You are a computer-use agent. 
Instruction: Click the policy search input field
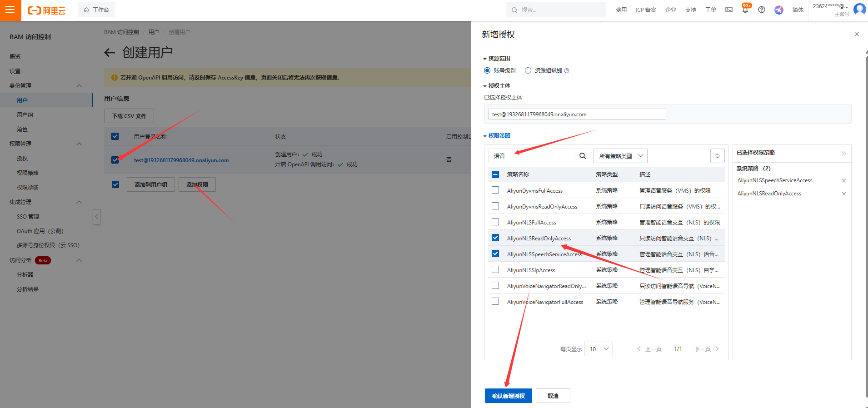coord(532,156)
